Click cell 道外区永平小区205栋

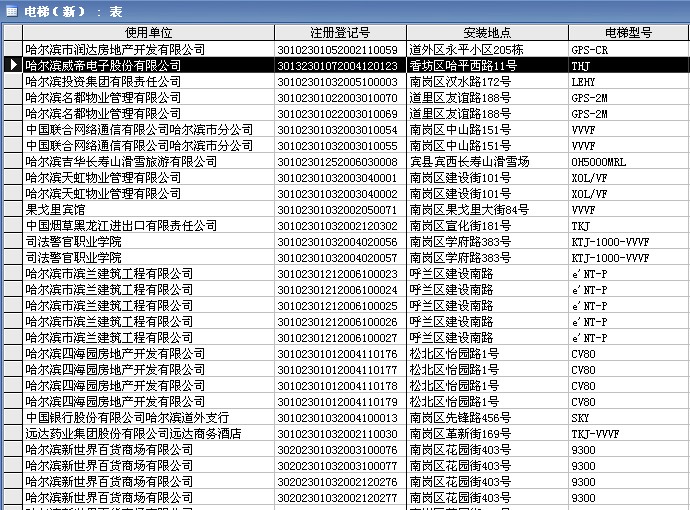487,49
